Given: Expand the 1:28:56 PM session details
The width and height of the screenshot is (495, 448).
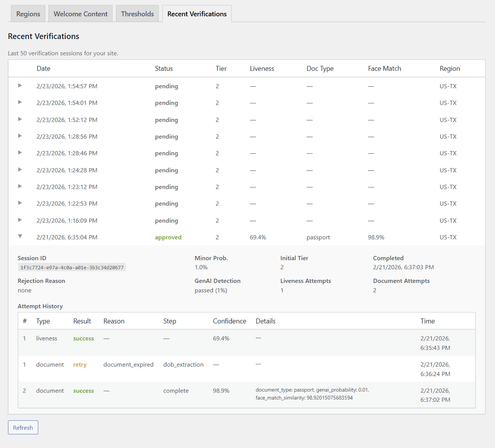Looking at the screenshot, I should pos(20,136).
